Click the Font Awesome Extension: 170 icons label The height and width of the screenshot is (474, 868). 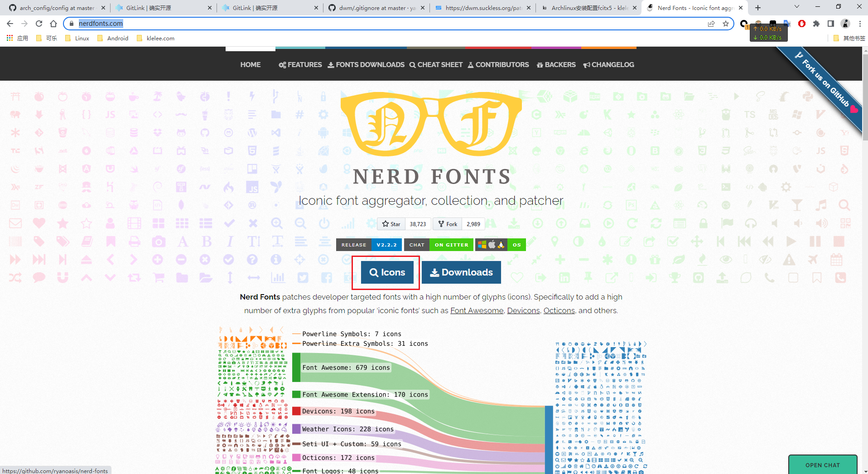coord(365,395)
